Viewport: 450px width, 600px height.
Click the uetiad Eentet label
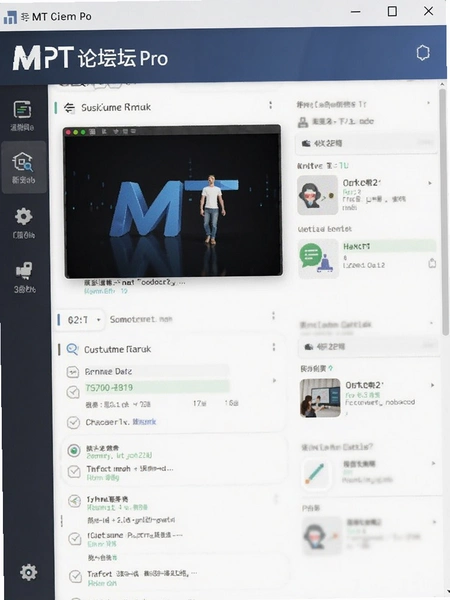tap(324, 229)
